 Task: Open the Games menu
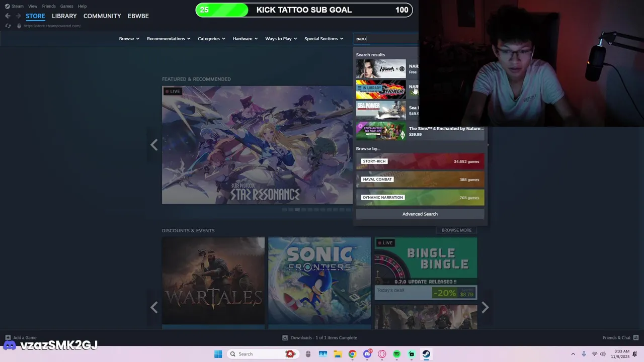[x=66, y=6]
